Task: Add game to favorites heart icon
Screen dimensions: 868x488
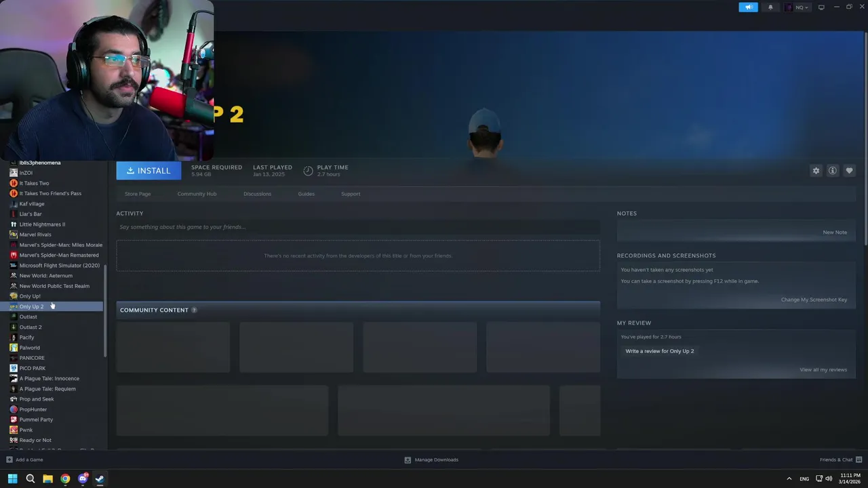Action: (x=849, y=171)
